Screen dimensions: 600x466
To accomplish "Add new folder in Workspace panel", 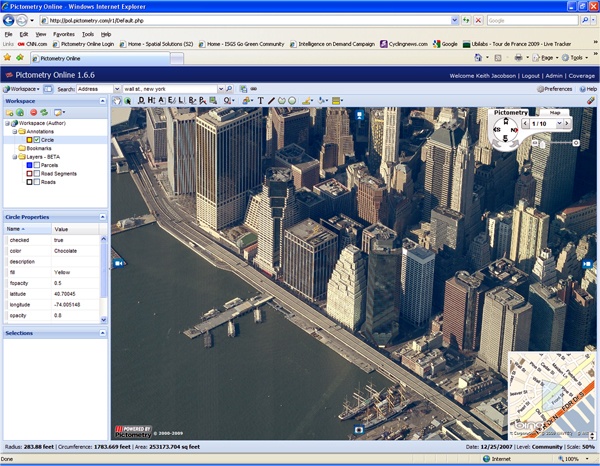I will [9, 112].
